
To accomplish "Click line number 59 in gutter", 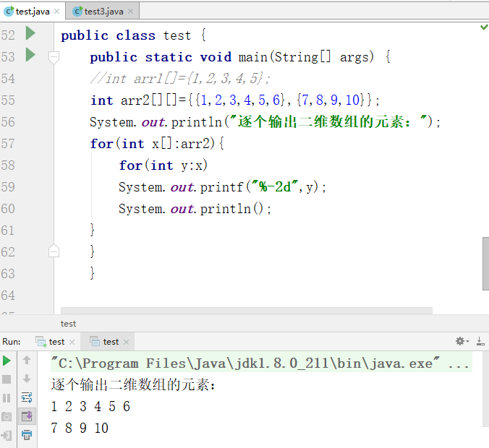I will (x=8, y=187).
